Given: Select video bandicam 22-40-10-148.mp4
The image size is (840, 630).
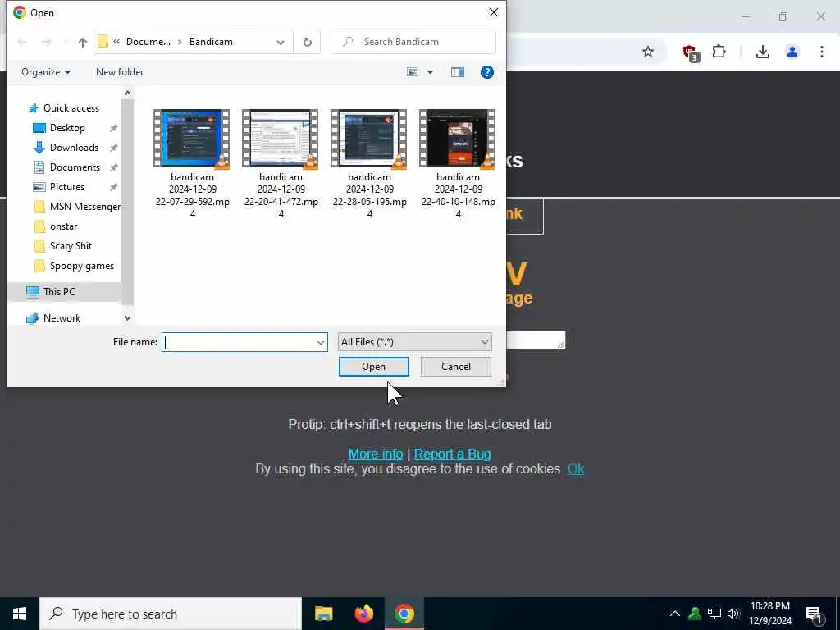Looking at the screenshot, I should pos(458,163).
